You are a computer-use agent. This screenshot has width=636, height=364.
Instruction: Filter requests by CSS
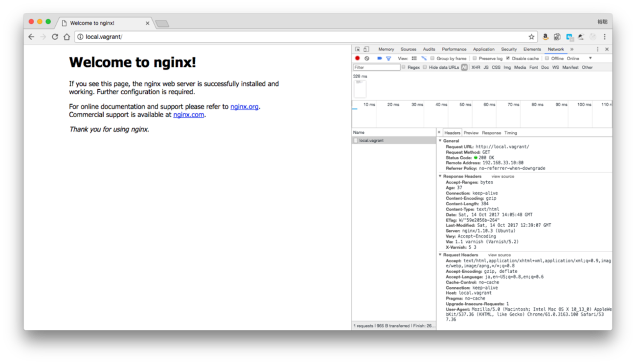[x=496, y=67]
